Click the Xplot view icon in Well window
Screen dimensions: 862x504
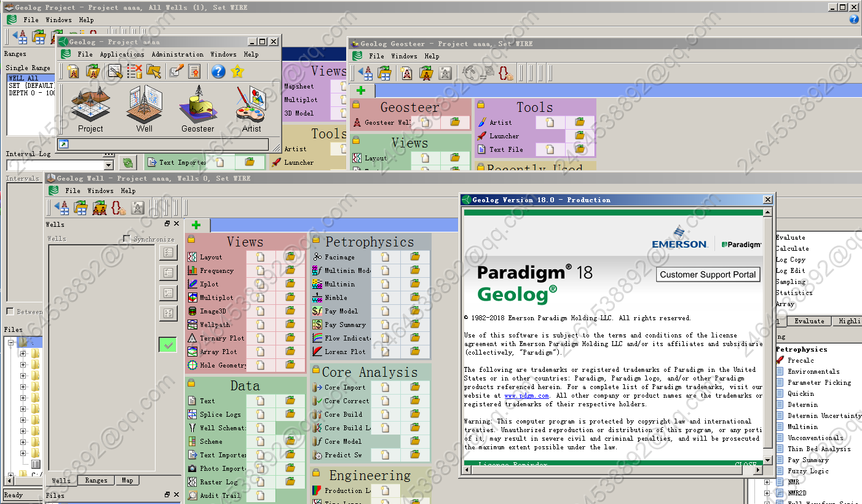point(193,284)
